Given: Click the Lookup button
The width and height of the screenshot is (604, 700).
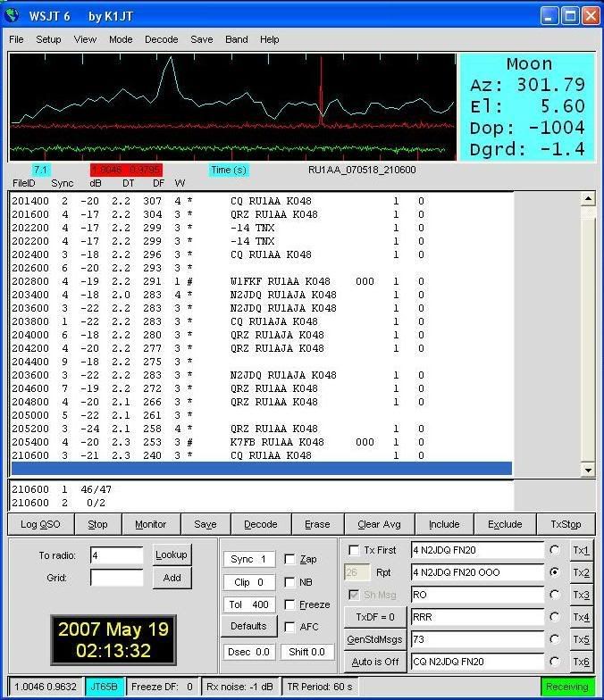Looking at the screenshot, I should click(x=172, y=554).
